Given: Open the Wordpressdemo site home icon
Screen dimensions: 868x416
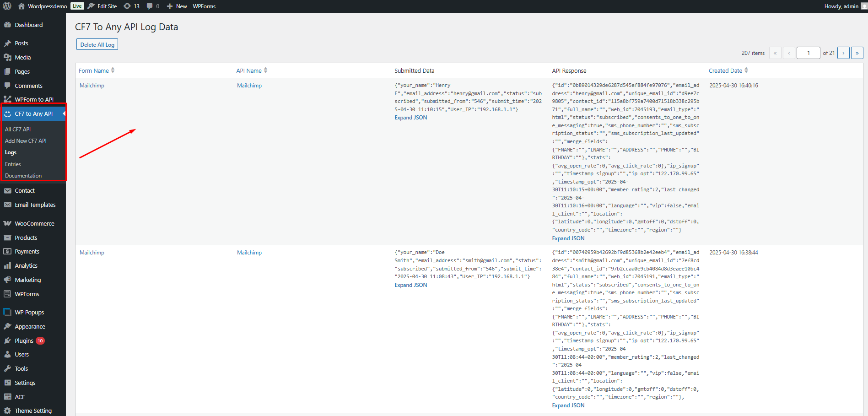Looking at the screenshot, I should [x=22, y=6].
